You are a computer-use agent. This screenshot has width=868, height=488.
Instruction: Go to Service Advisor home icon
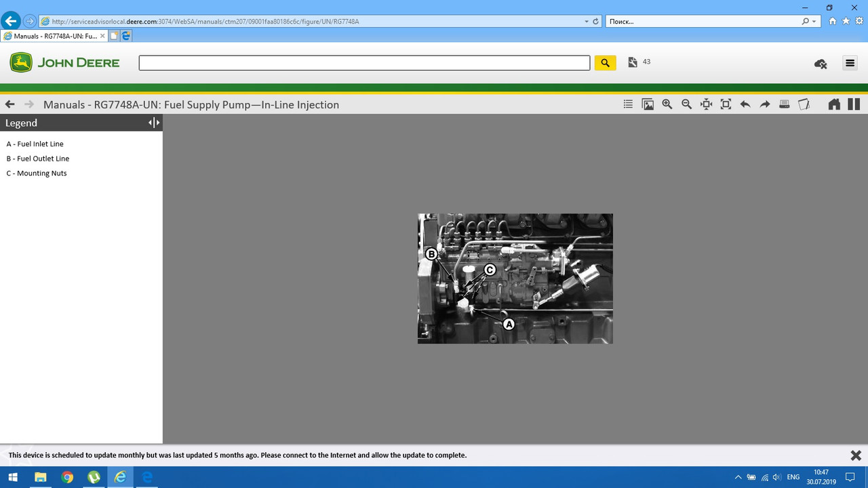[834, 104]
